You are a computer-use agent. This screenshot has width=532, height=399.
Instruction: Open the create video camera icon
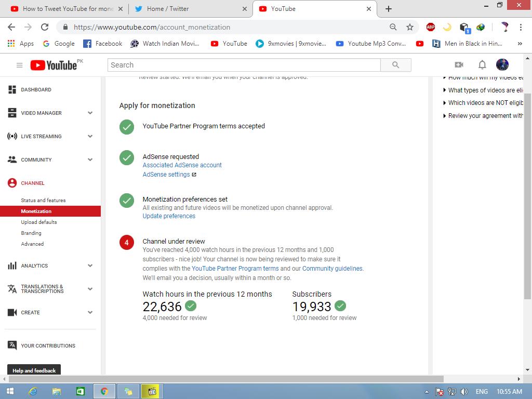(459, 64)
